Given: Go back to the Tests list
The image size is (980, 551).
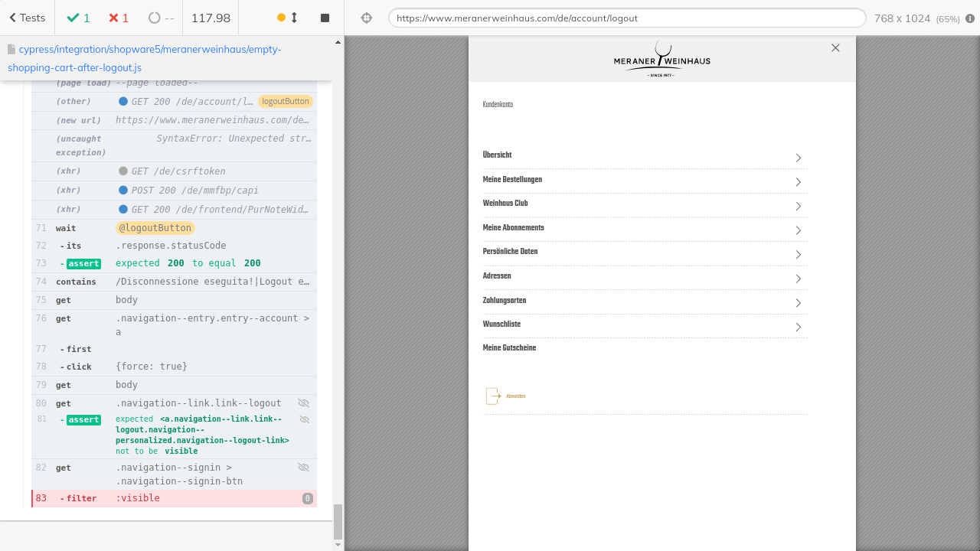Looking at the screenshot, I should coord(27,18).
